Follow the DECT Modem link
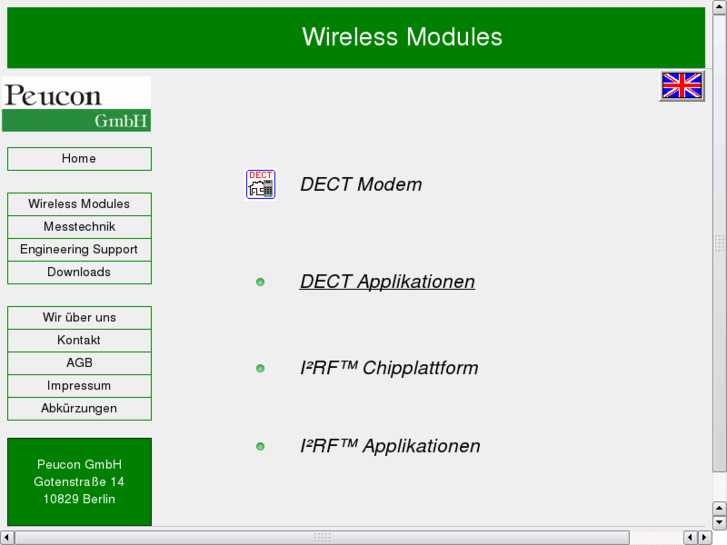Viewport: 727px width, 545px height. pyautogui.click(x=361, y=185)
